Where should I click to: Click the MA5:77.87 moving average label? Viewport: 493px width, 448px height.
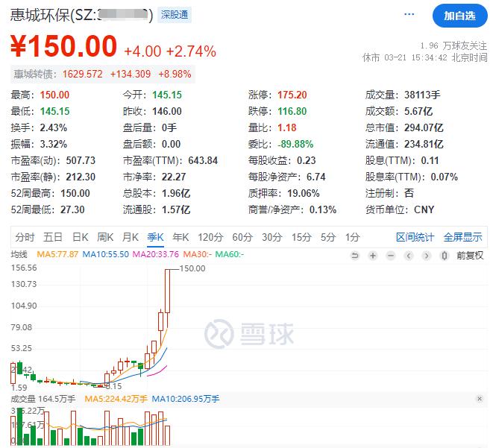(57, 254)
